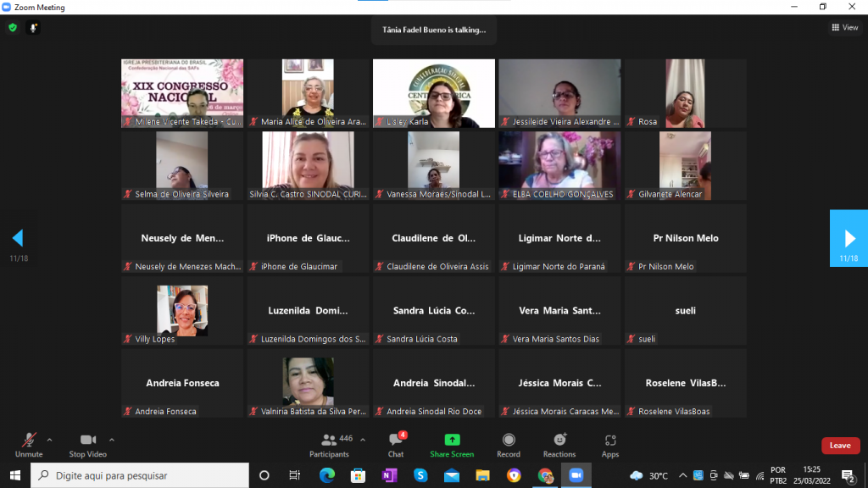Click the Record button
Screen dimensions: 868x488
509,445
